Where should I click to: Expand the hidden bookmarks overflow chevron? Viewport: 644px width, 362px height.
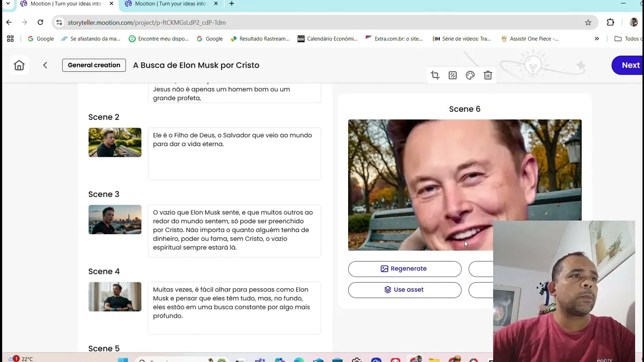(597, 39)
